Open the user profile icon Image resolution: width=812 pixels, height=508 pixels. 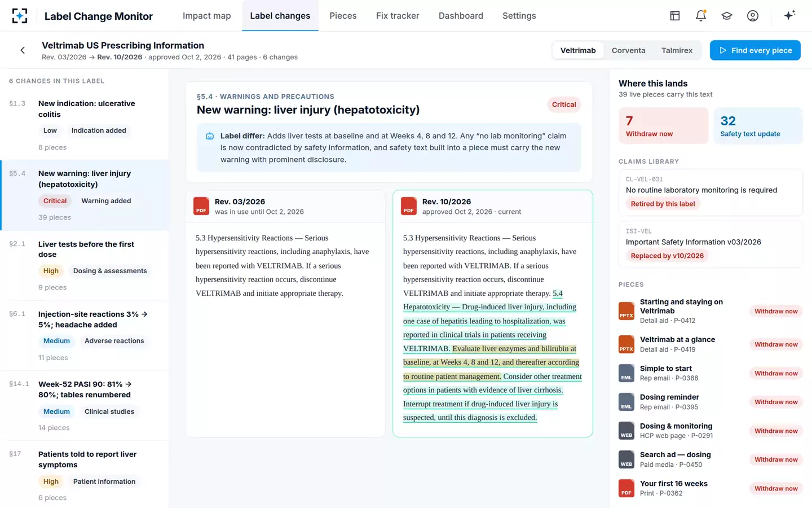pyautogui.click(x=753, y=16)
